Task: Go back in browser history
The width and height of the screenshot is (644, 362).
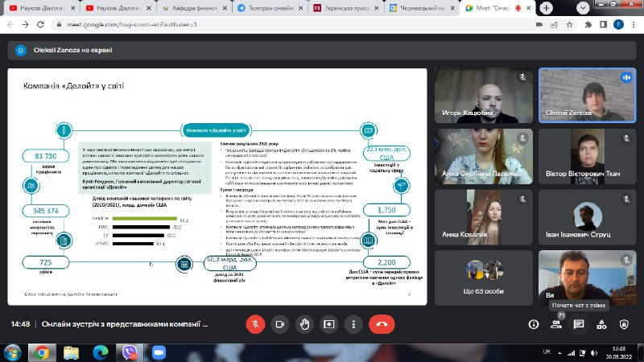Action: click(10, 25)
